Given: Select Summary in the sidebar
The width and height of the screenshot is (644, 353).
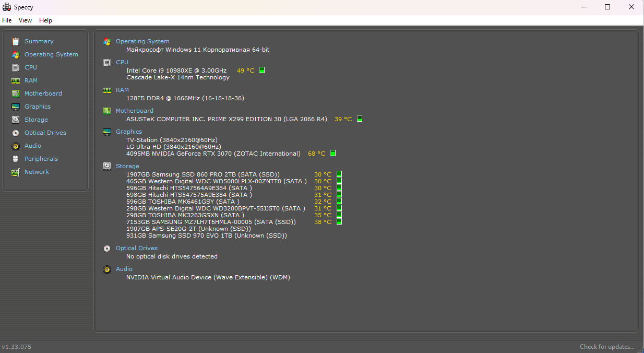Looking at the screenshot, I should pyautogui.click(x=39, y=41).
